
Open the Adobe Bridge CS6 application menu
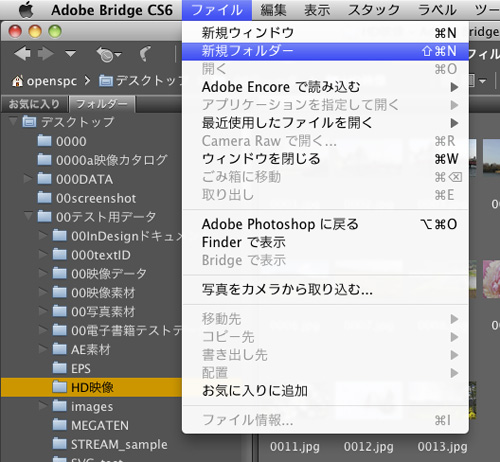click(112, 10)
